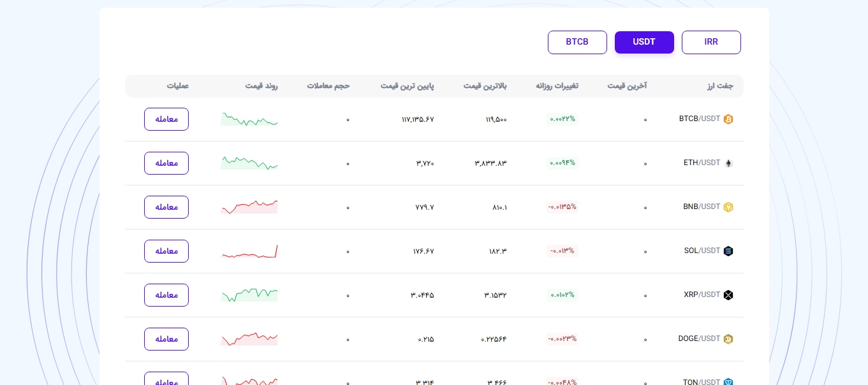Select the USDT market tab
The width and height of the screenshot is (868, 385).
pyautogui.click(x=644, y=42)
